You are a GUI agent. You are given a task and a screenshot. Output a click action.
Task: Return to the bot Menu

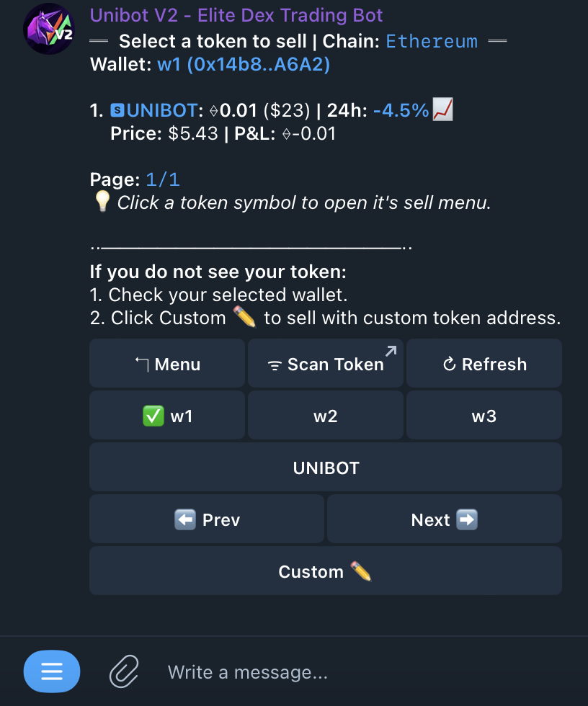[167, 363]
